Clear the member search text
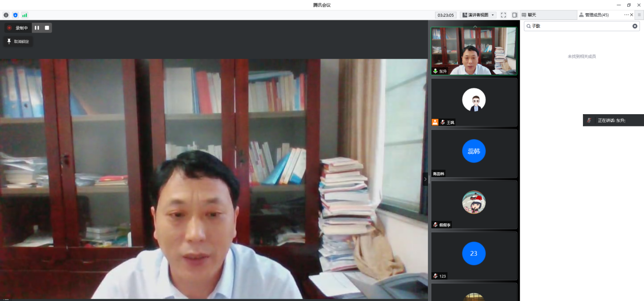This screenshot has height=301, width=644. coord(635,26)
